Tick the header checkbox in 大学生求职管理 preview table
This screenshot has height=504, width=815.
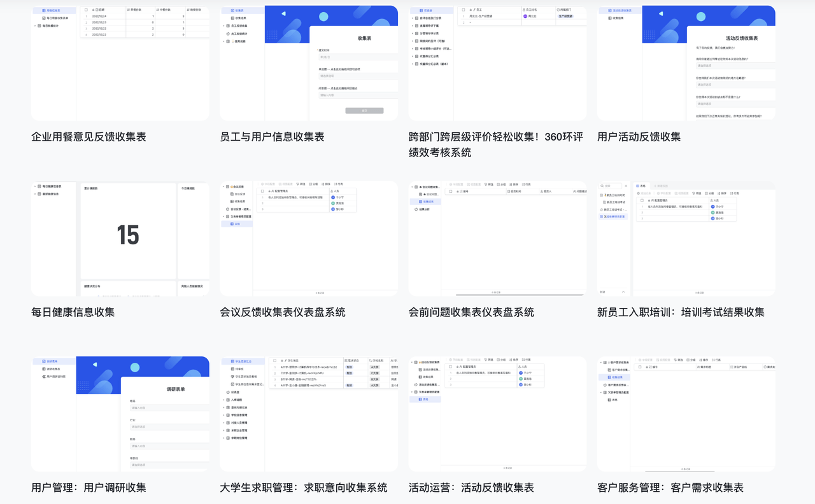click(x=275, y=361)
